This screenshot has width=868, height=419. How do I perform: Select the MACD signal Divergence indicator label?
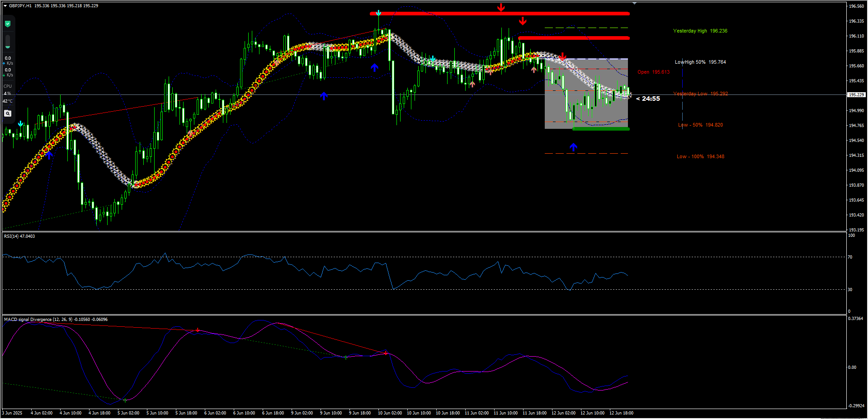(x=56, y=320)
